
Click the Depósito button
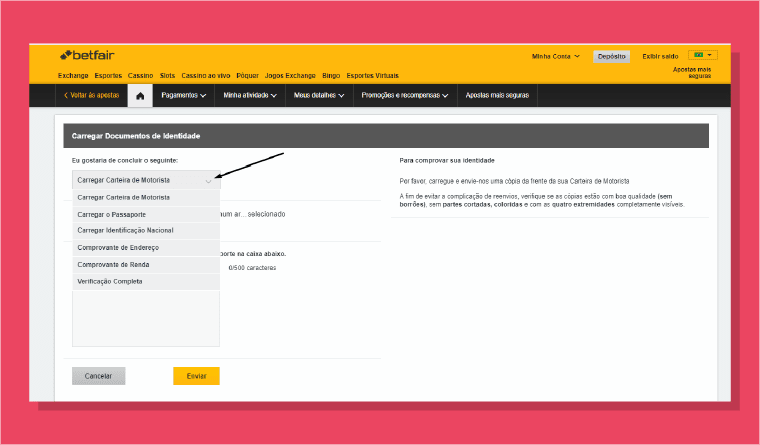pos(612,56)
